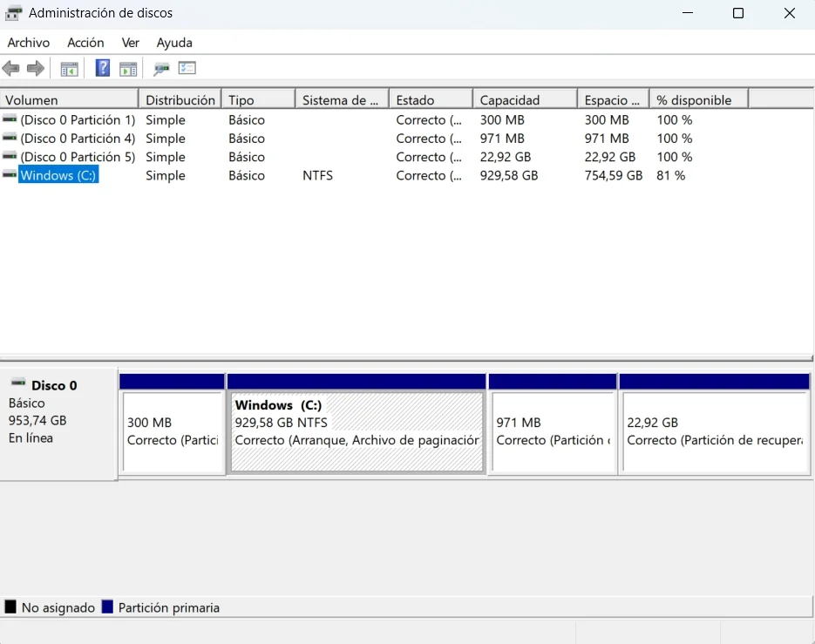Sort by the Capacidad column header

coord(525,100)
